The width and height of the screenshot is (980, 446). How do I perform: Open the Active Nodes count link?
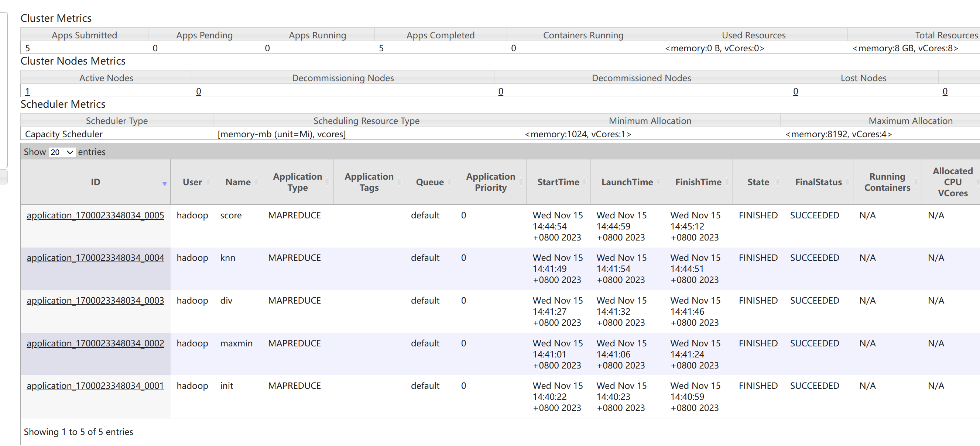pyautogui.click(x=27, y=91)
